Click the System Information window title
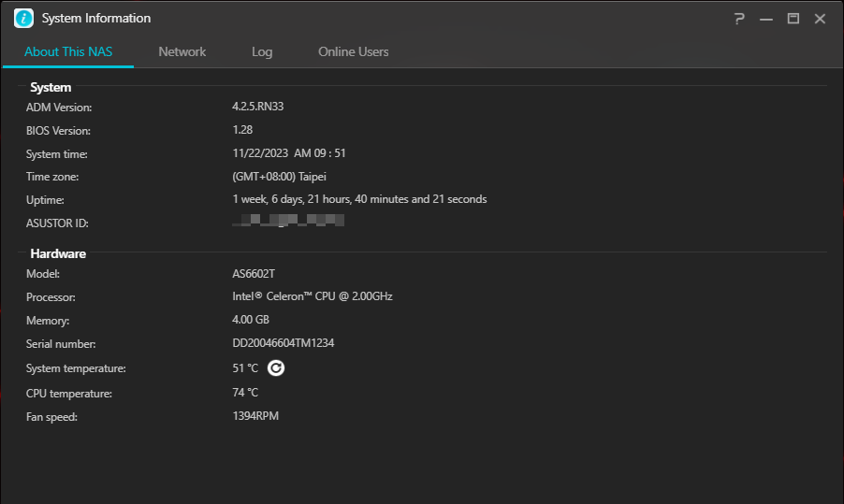The width and height of the screenshot is (844, 504). (x=96, y=19)
